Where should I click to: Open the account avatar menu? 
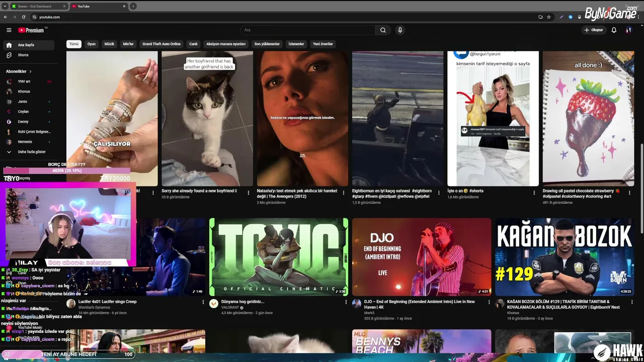pyautogui.click(x=628, y=30)
